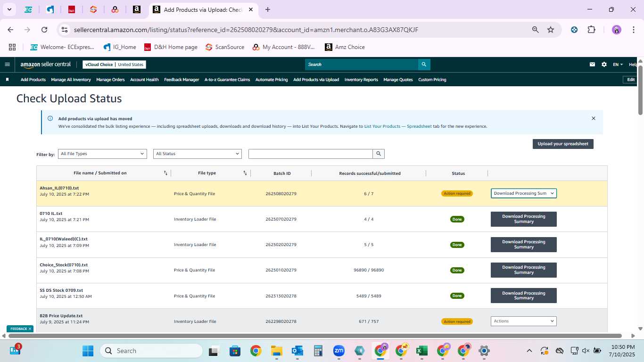Open Seller Central settings gear

coord(604,65)
